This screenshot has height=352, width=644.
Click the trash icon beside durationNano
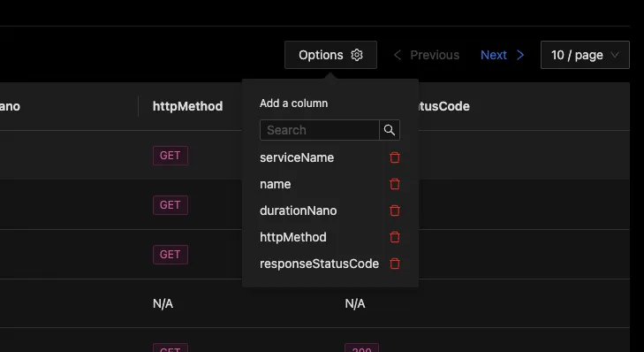click(x=395, y=210)
